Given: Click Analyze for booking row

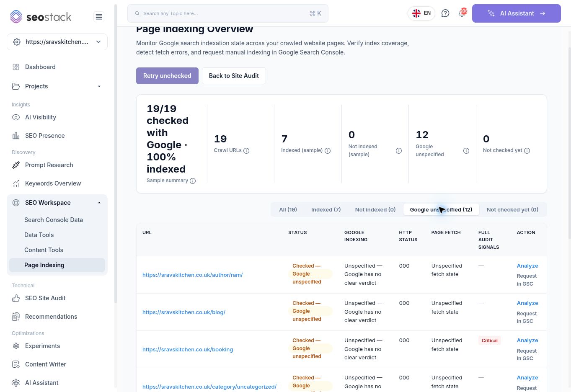Looking at the screenshot, I should pyautogui.click(x=527, y=340).
